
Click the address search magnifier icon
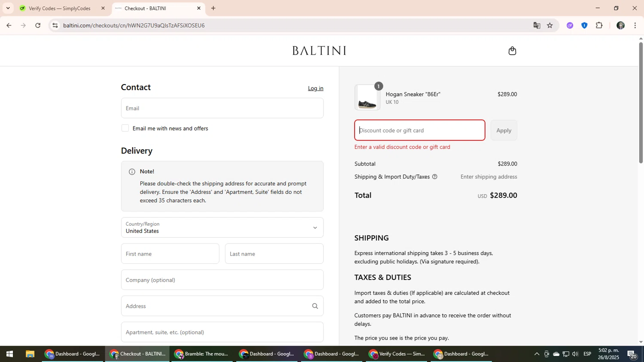tap(315, 306)
